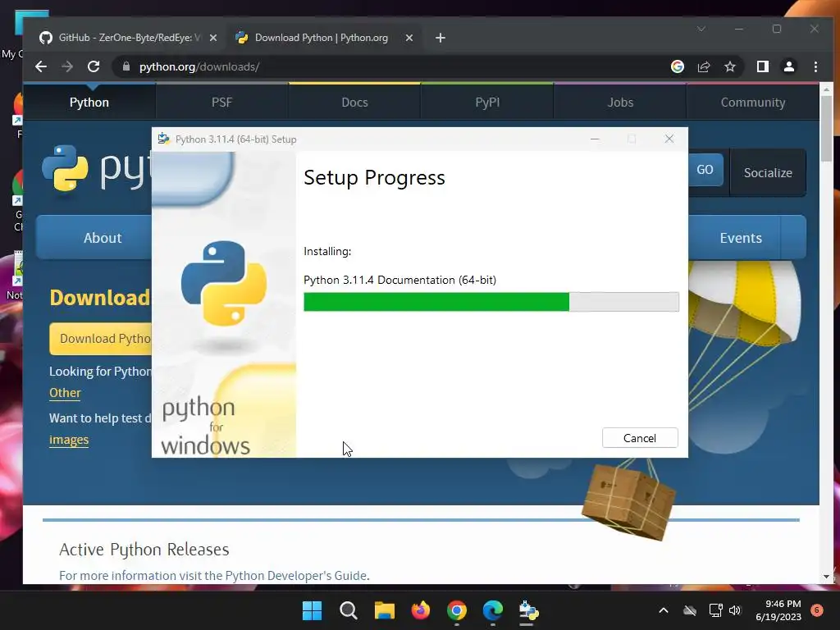The width and height of the screenshot is (840, 630).
Task: Open taskbar Search
Action: coord(348,610)
